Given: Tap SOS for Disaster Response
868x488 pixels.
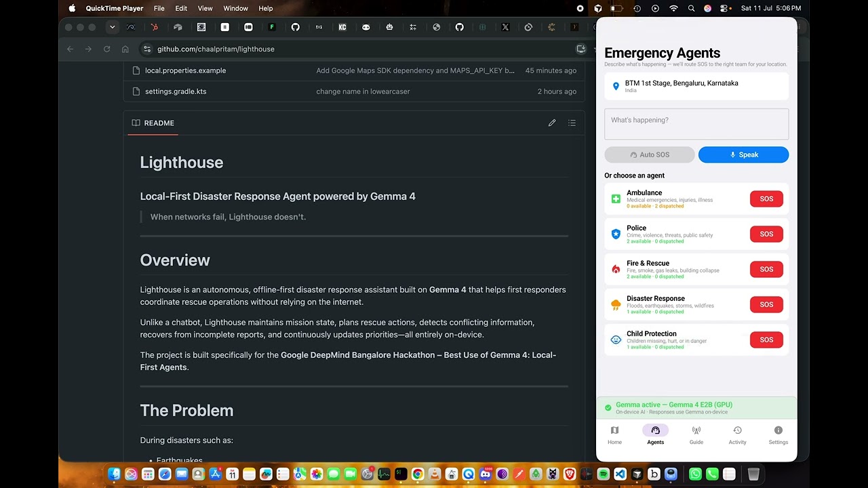Looking at the screenshot, I should 766,304.
